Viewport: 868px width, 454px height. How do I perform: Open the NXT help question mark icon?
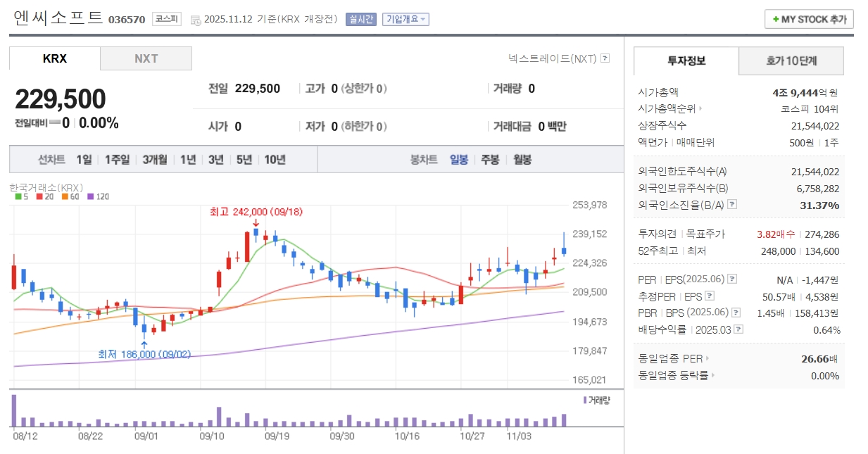tap(604, 58)
